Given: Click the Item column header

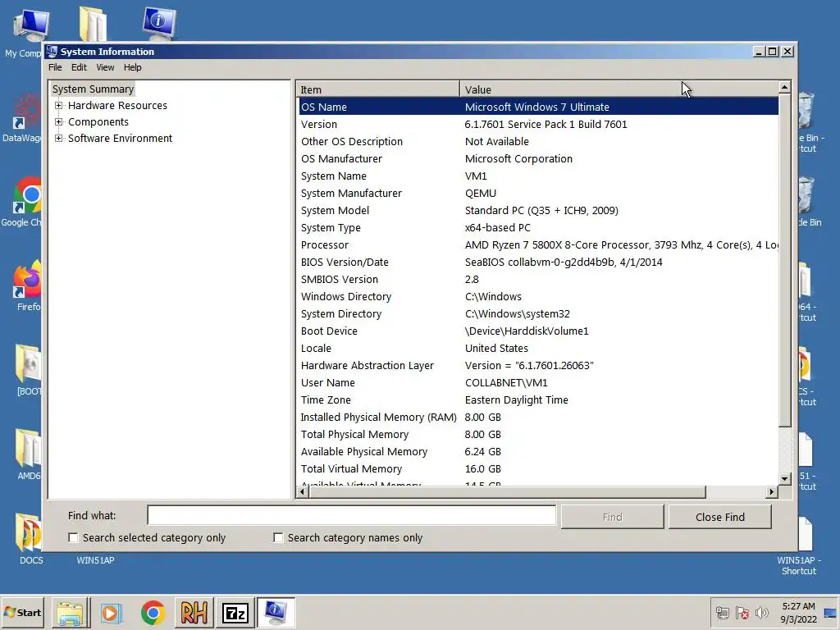Looking at the screenshot, I should tap(377, 89).
